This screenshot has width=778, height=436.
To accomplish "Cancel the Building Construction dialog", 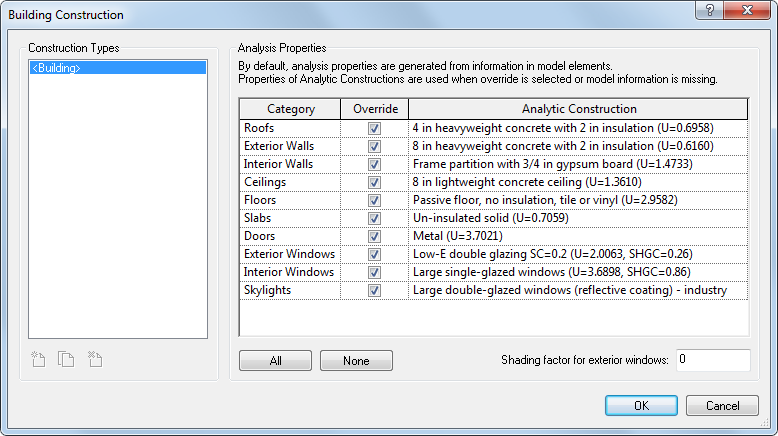I will coord(722,406).
